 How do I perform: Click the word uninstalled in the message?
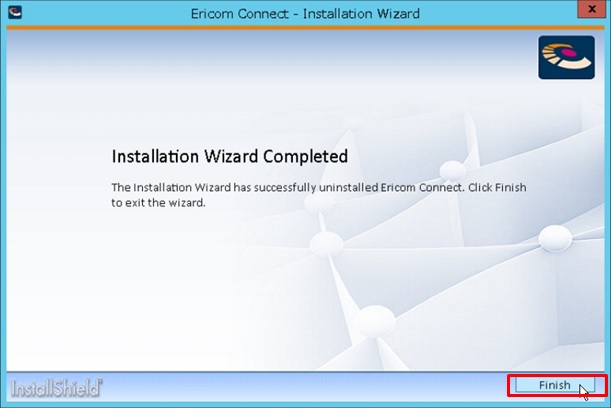click(x=348, y=187)
